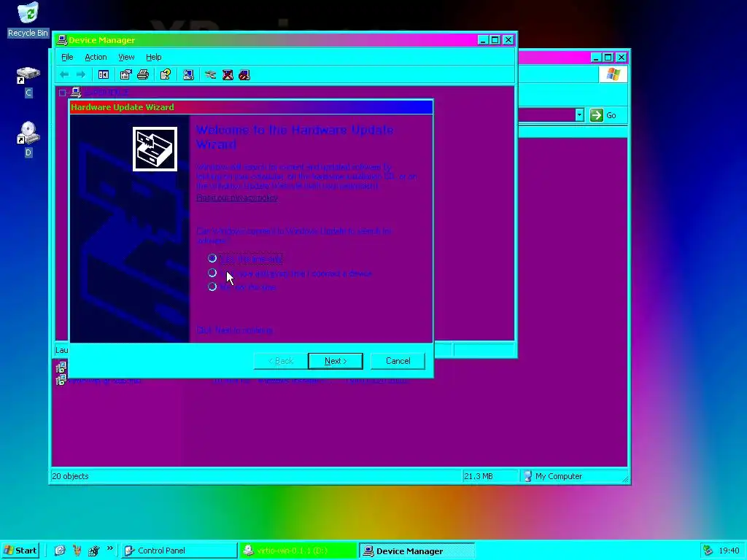Click the clock showing 19:40

pos(729,551)
